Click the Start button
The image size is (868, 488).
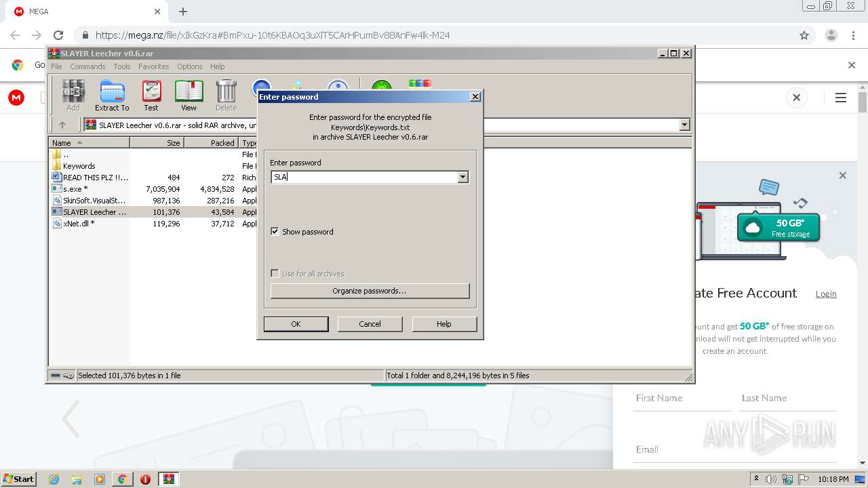click(19, 479)
